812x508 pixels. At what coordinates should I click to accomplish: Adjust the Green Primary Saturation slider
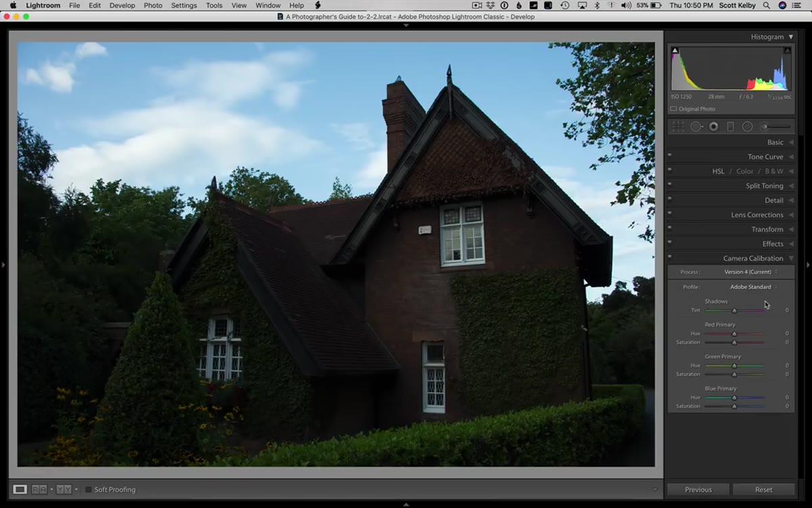click(734, 375)
